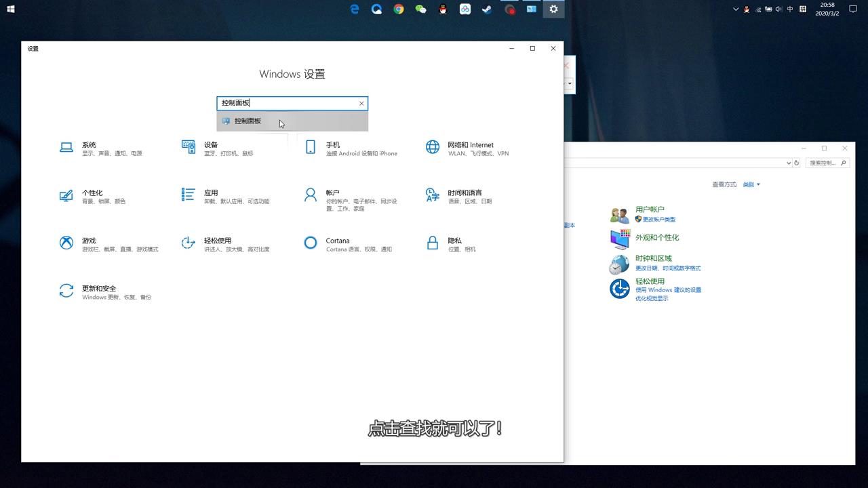Open the 帐户 accounts icon
868x488 pixels.
310,195
